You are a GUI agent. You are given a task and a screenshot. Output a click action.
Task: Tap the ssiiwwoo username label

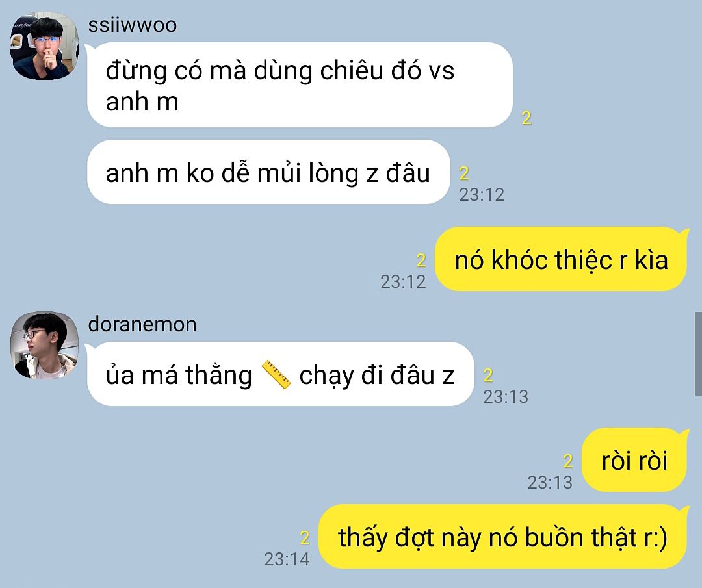[133, 25]
